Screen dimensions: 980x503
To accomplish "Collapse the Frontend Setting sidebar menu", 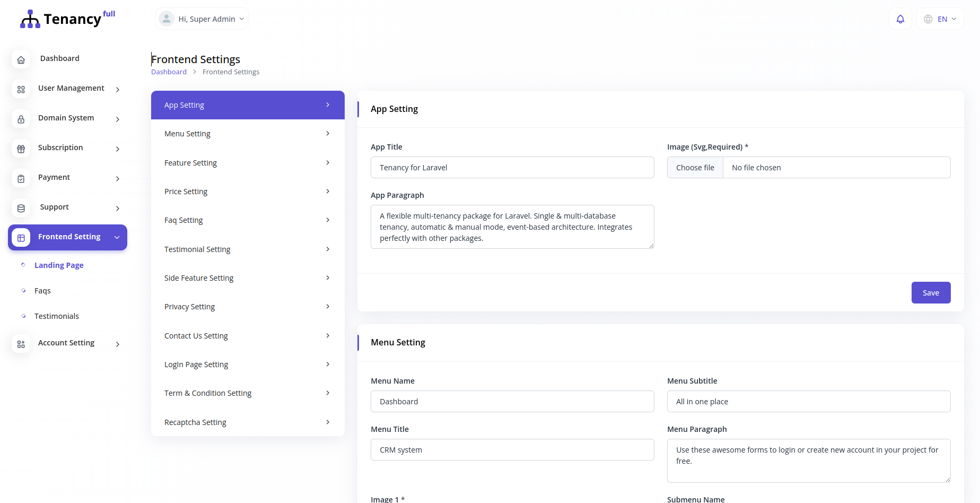I will click(x=117, y=237).
